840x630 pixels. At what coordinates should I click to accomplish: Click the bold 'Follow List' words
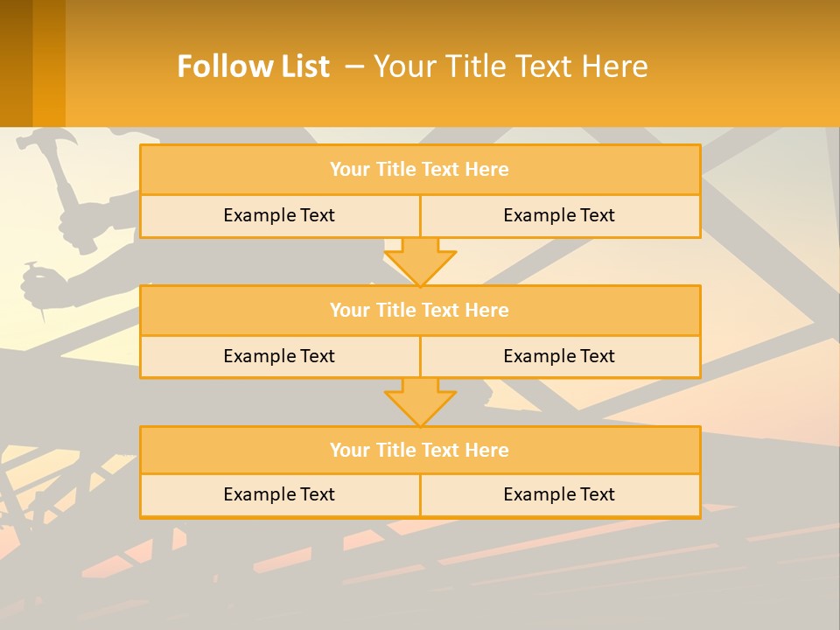pos(254,66)
